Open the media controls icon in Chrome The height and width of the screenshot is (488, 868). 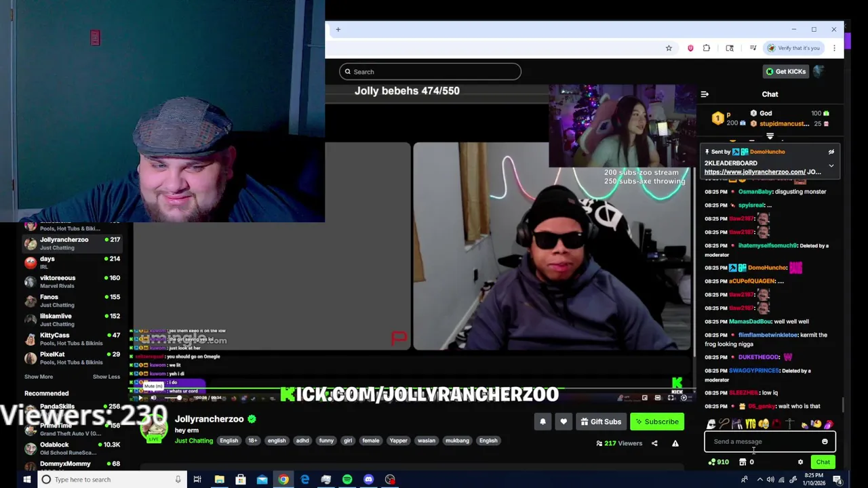(x=753, y=48)
